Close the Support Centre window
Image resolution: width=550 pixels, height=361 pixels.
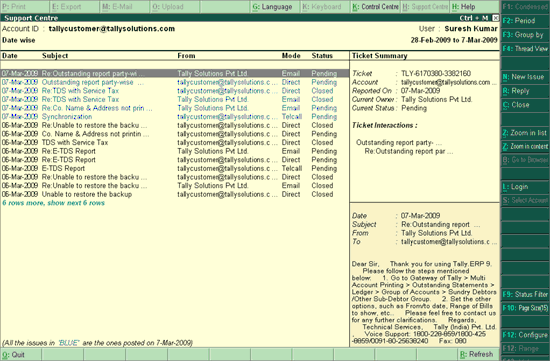click(x=495, y=18)
